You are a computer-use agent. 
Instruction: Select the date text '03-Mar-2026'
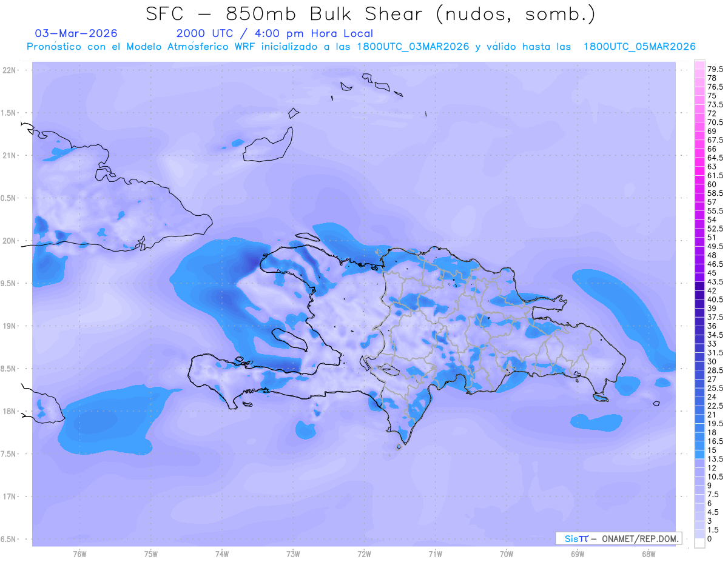tap(76, 33)
